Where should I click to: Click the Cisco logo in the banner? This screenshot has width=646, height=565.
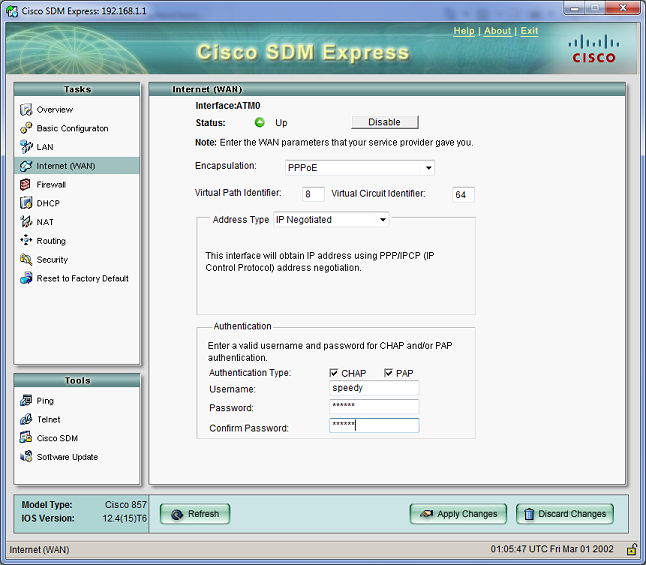pos(594,49)
